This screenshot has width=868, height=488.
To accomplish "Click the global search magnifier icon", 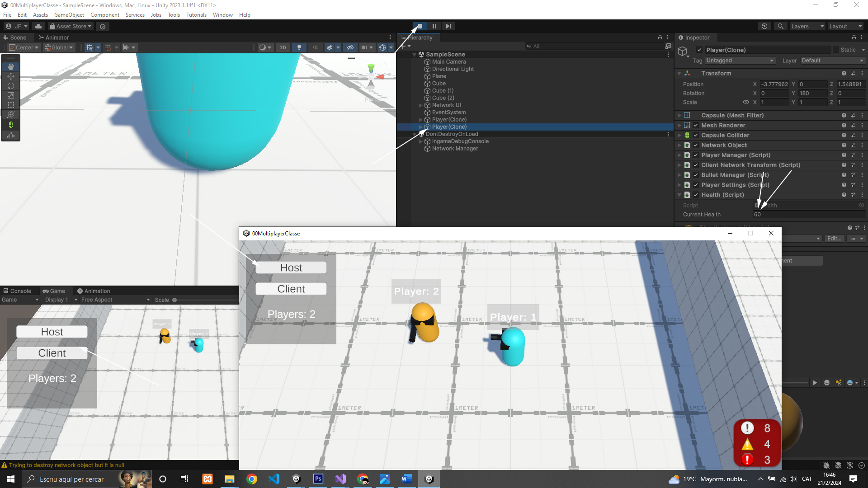I will [781, 26].
